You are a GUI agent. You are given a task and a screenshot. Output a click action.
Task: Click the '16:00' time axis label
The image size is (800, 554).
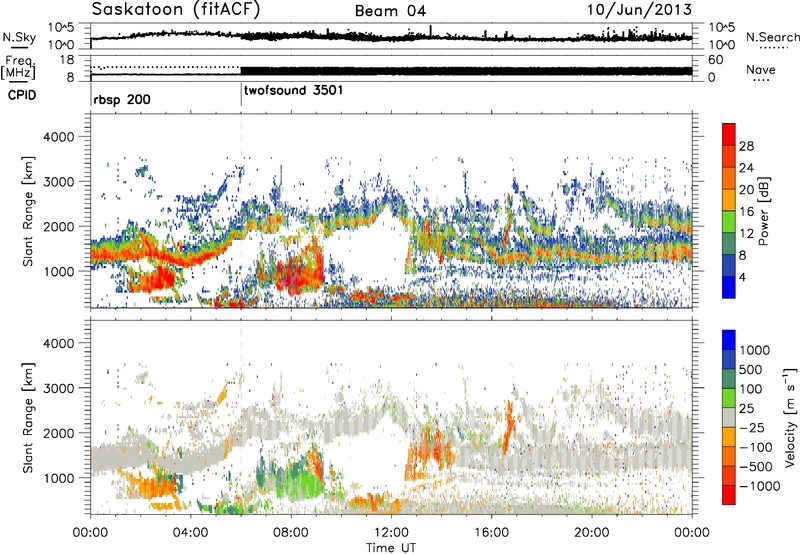coord(491,533)
